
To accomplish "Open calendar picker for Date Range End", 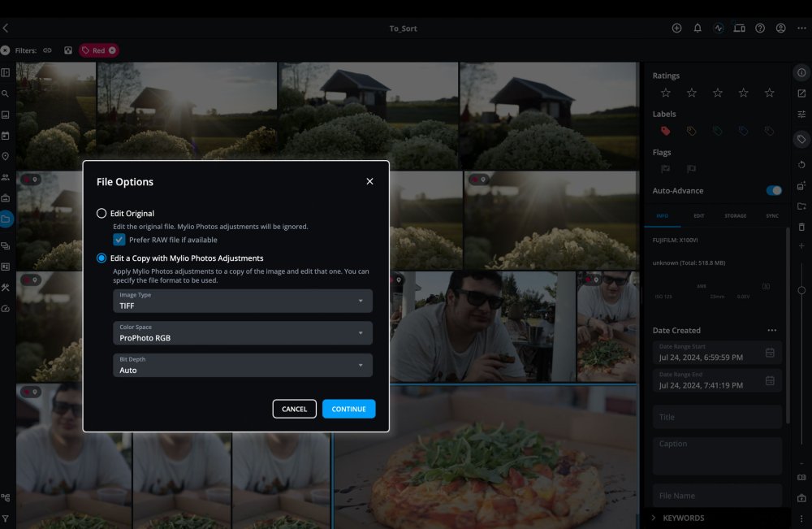I will 770,381.
